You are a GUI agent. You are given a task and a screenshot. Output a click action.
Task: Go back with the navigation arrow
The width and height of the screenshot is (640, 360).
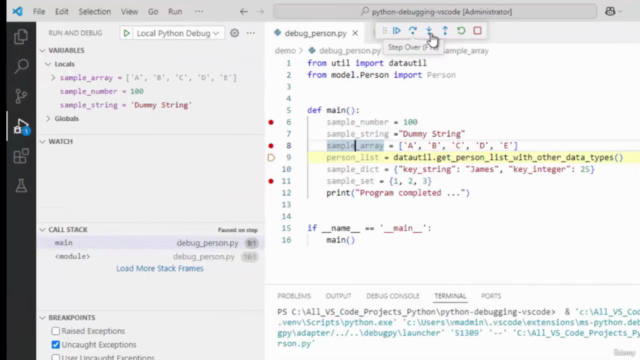[x=244, y=11]
